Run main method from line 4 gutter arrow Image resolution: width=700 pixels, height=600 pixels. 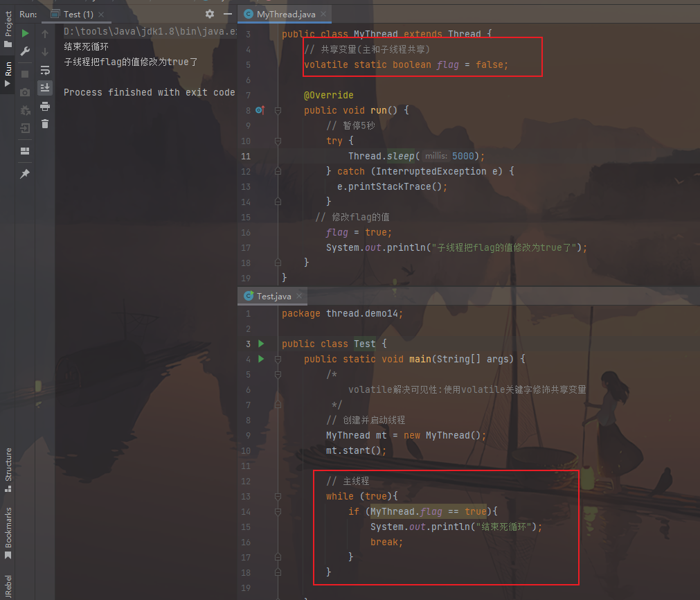click(261, 359)
